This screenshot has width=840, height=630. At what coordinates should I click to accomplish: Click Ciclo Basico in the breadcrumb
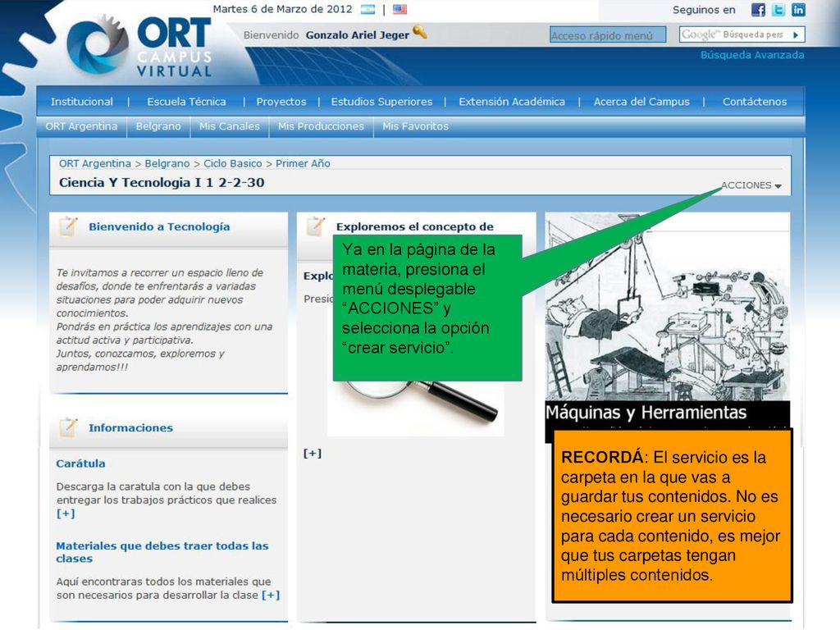[x=232, y=163]
